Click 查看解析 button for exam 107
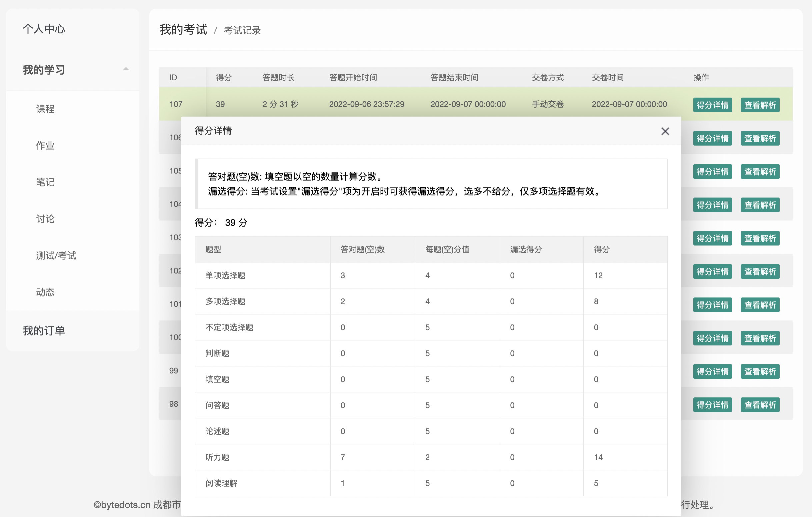 [x=760, y=105]
